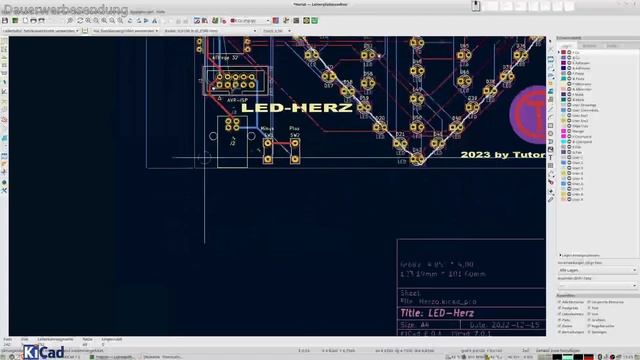Image resolution: width=640 pixels, height=360 pixels.
Task: Click the auto track width toggle icon
Action: pyautogui.click(x=85, y=31)
